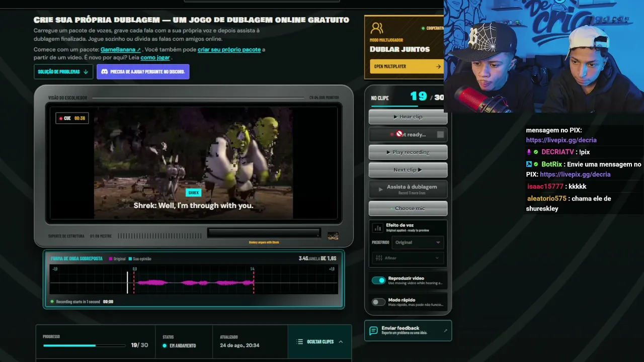Click the small clip thumbnail below monitor
This screenshot has height=362, width=644.
[x=333, y=236]
